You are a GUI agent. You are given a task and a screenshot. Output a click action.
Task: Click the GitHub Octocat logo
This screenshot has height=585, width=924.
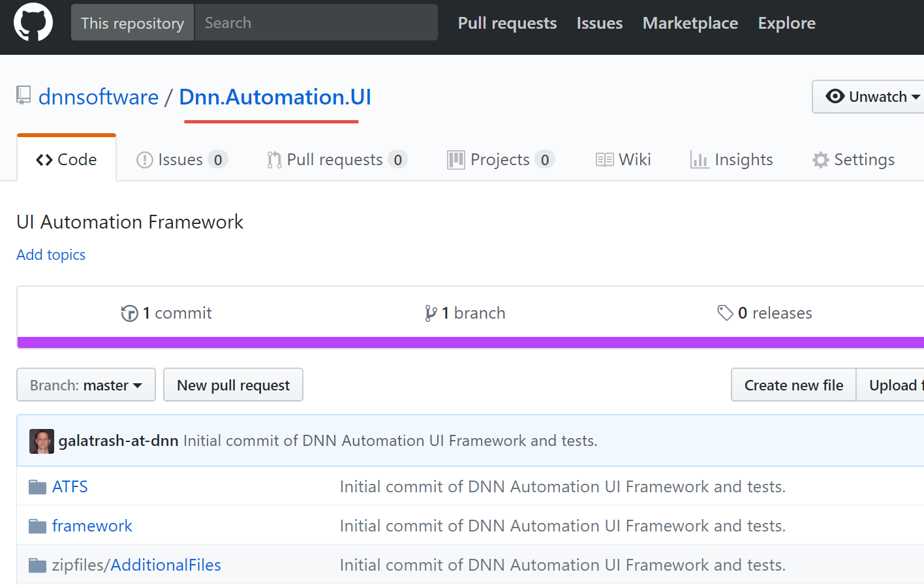(x=33, y=22)
